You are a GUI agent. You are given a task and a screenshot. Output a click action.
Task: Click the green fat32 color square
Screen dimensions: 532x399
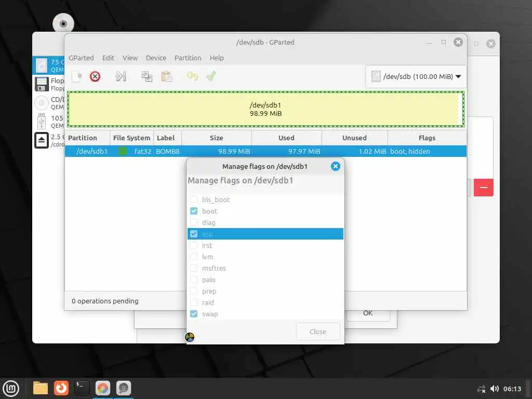point(123,151)
